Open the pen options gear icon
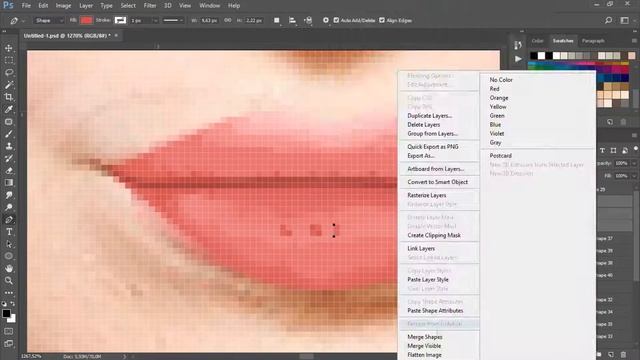 point(326,20)
